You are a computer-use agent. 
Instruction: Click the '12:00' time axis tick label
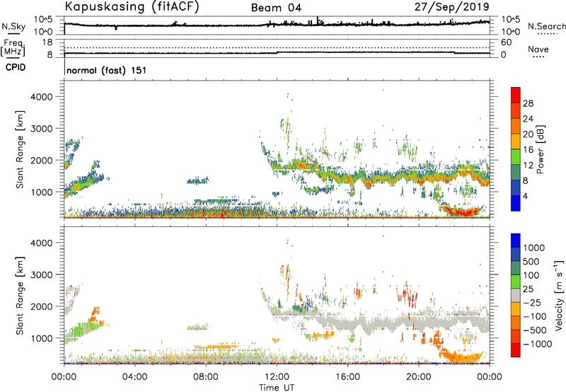coord(277,377)
